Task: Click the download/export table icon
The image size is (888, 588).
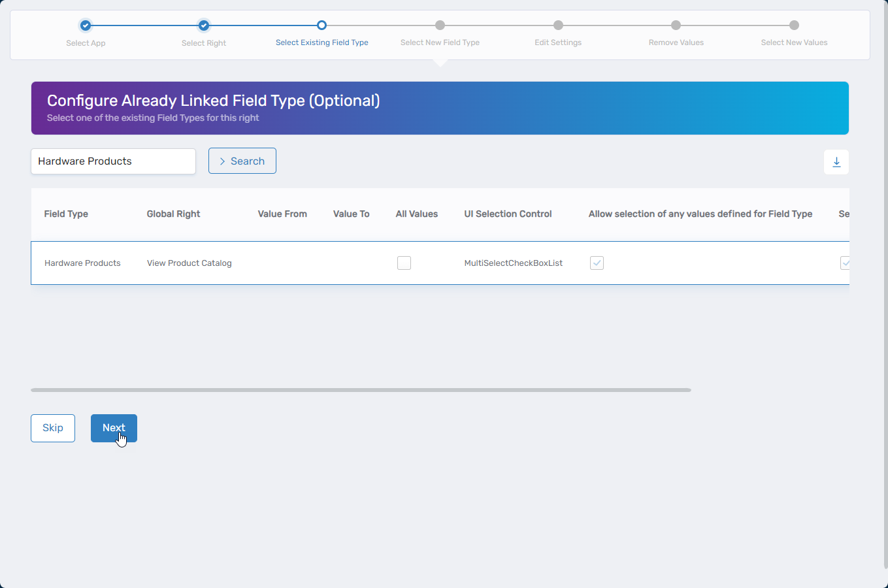Action: (836, 161)
